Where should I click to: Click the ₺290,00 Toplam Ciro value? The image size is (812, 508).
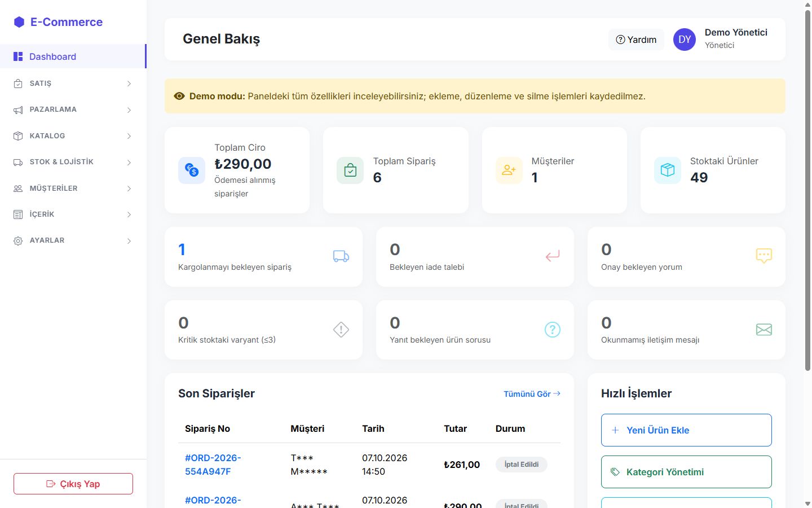point(243,164)
